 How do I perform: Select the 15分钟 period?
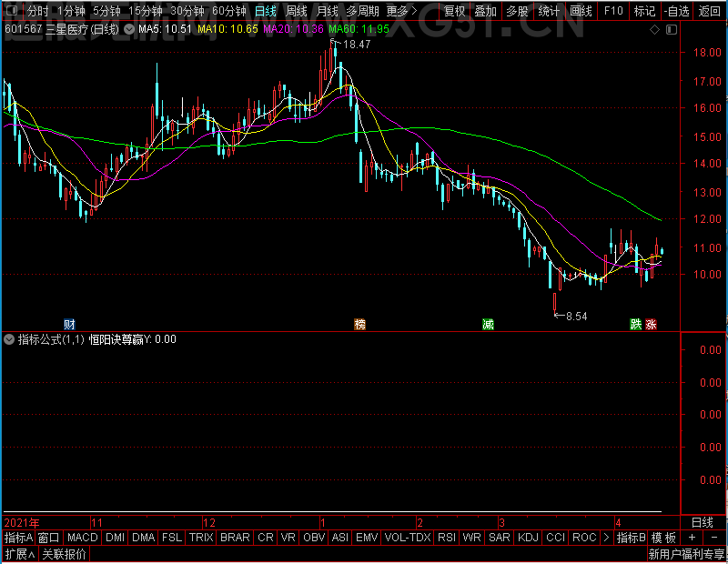point(146,11)
